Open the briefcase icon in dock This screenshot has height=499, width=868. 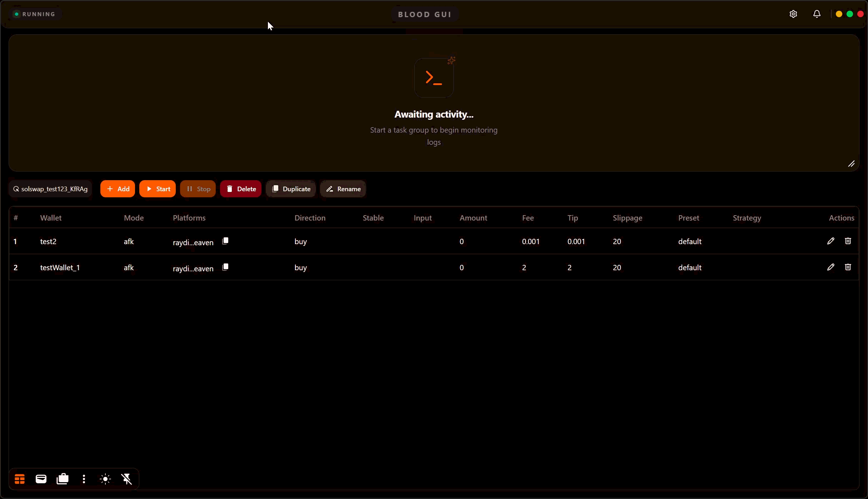pos(63,479)
